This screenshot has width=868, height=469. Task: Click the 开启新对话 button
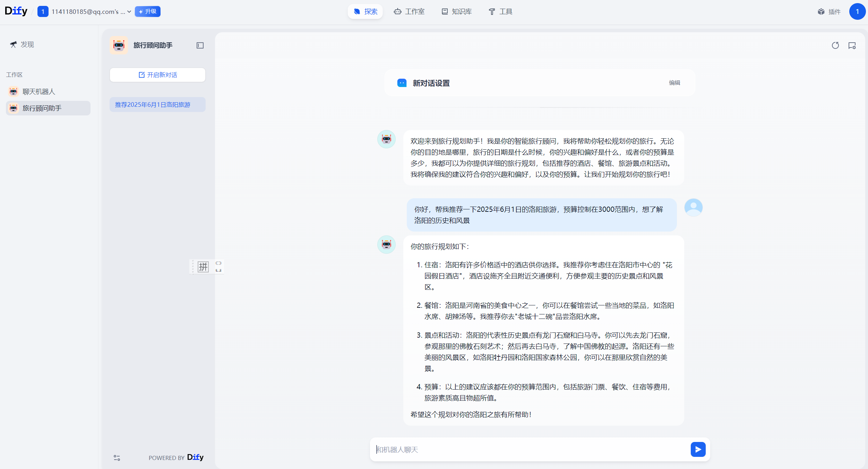(157, 75)
